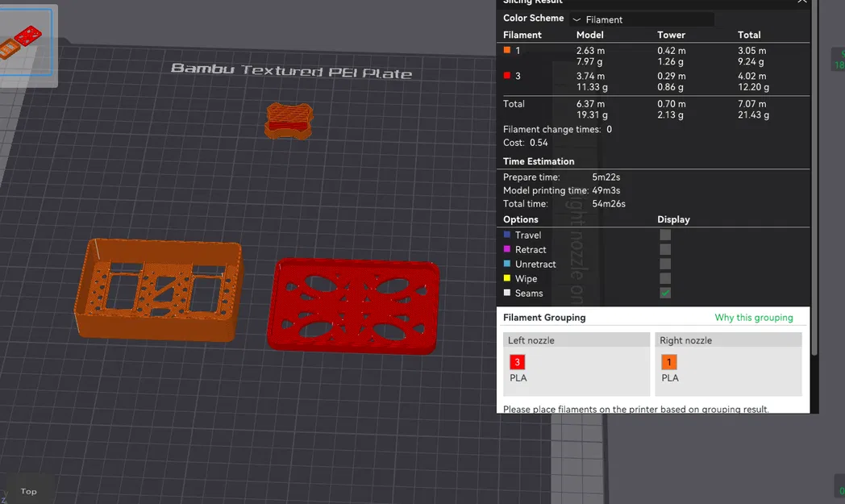This screenshot has height=504, width=845.
Task: Click the orange filament 1 color swatch
Action: 506,50
